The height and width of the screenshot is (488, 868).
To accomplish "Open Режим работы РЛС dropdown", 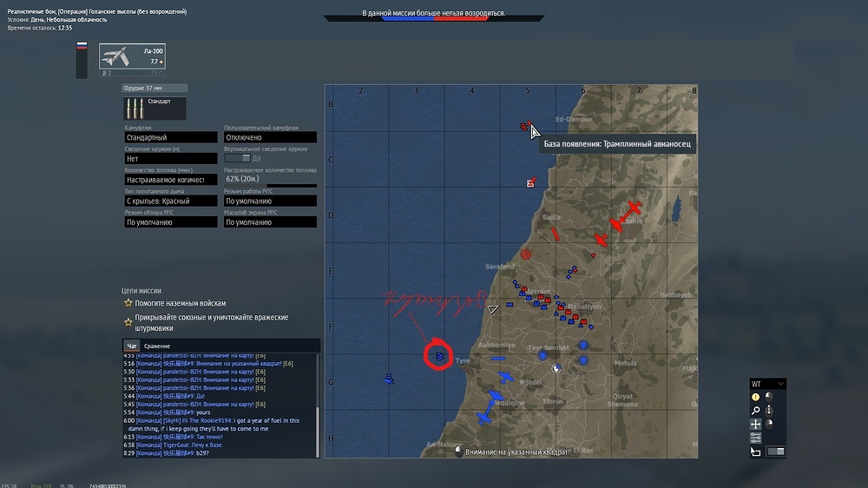I will click(270, 201).
